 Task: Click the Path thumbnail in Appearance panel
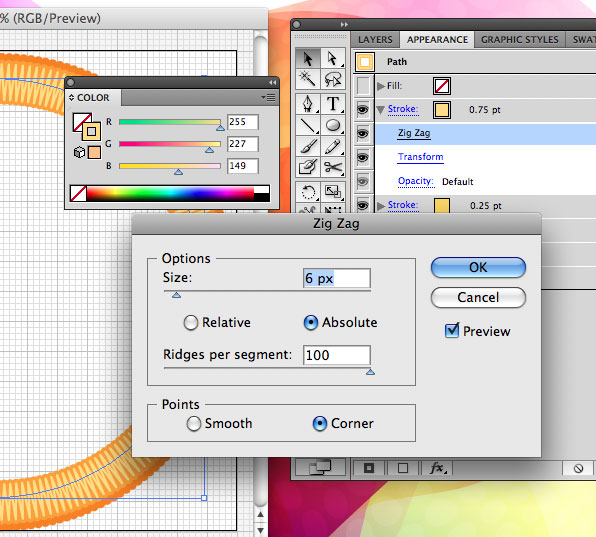[x=365, y=62]
